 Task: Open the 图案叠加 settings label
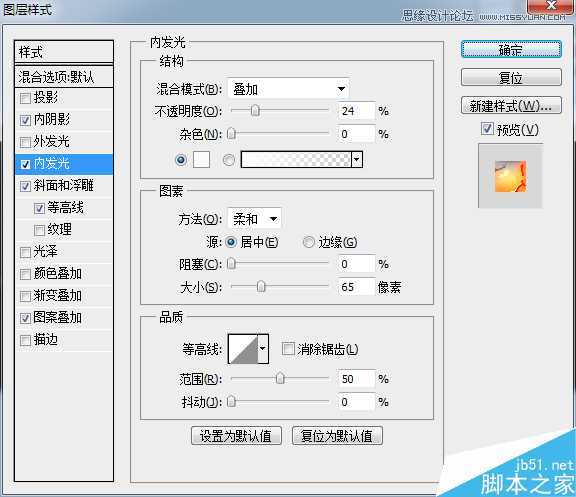click(58, 318)
